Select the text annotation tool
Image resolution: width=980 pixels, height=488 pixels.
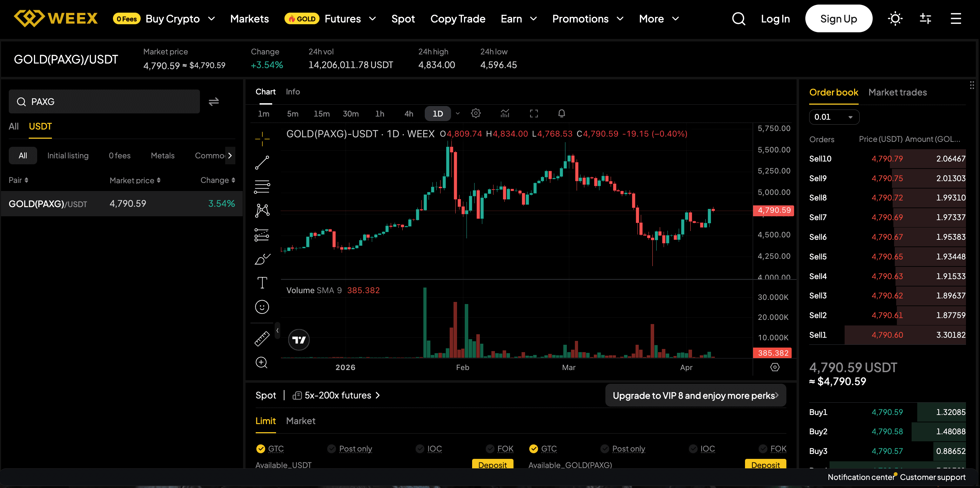click(262, 283)
